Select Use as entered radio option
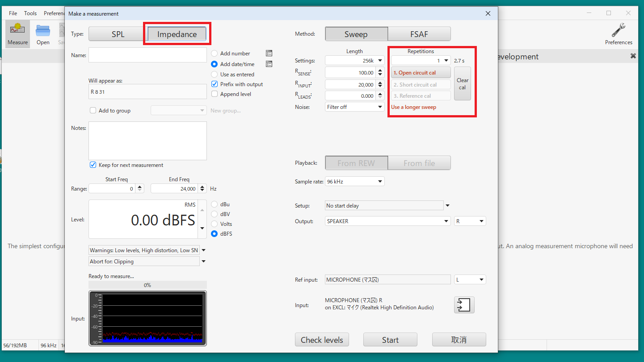The image size is (644, 362). pos(215,74)
